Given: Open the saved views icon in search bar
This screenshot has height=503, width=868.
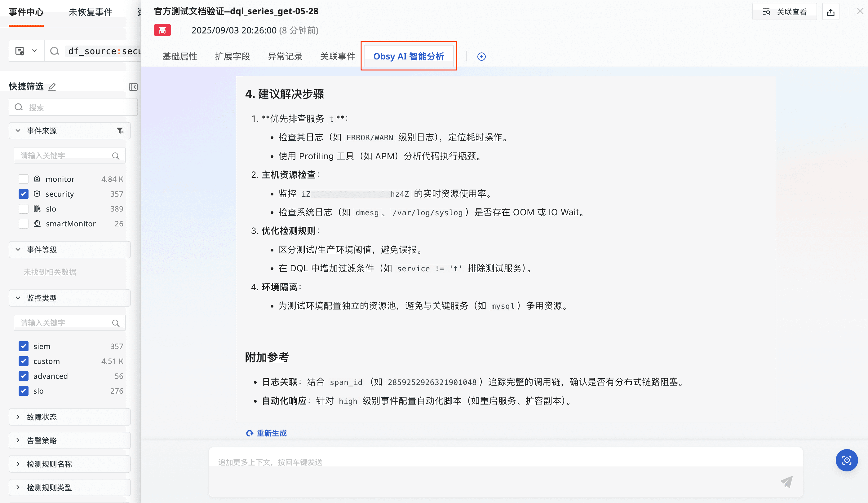Looking at the screenshot, I should click(20, 51).
